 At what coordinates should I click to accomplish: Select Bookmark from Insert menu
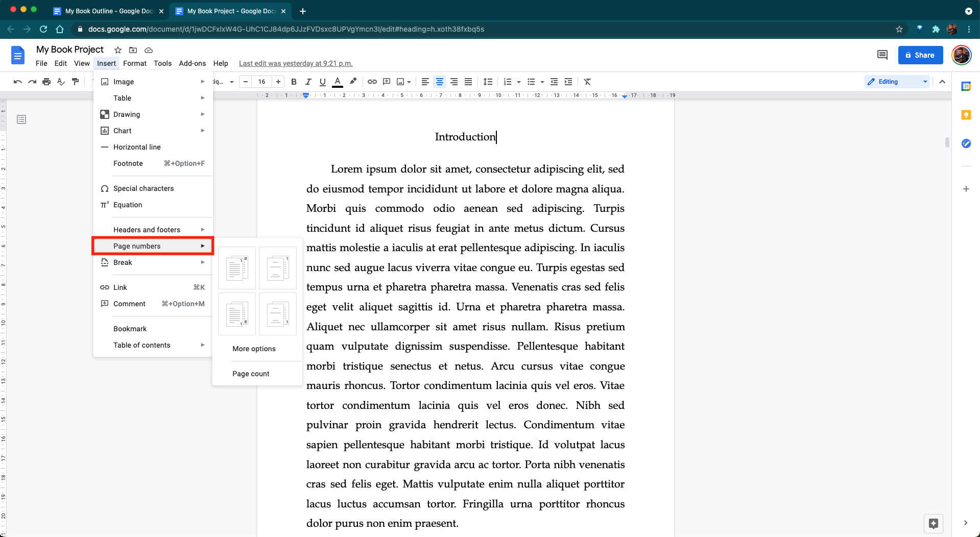(130, 329)
